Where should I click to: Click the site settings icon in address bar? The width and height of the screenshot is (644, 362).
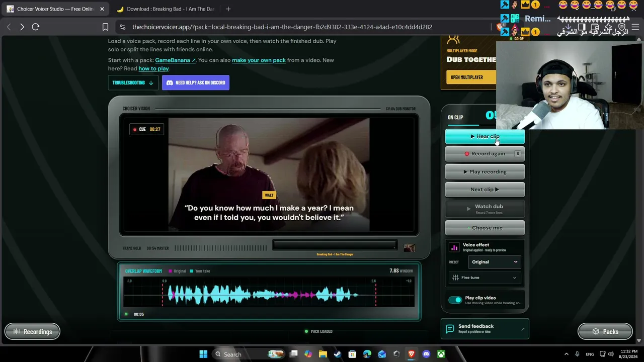(x=122, y=27)
